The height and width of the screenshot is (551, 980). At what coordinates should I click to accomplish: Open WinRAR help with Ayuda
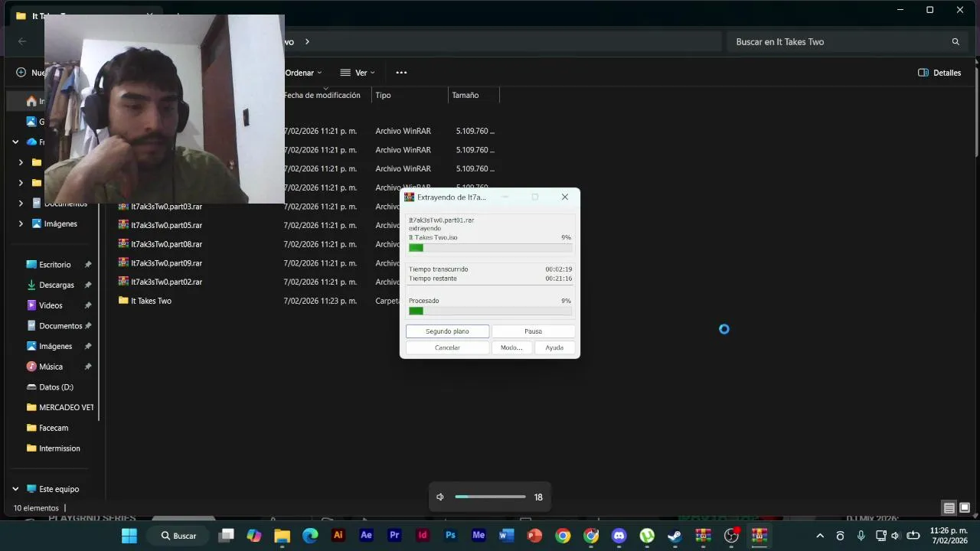(x=554, y=347)
